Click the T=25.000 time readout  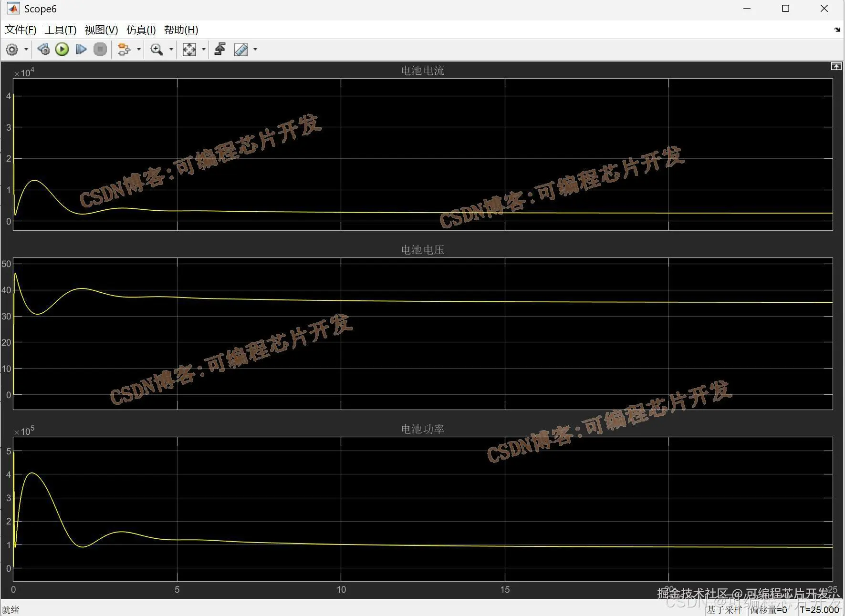coord(819,610)
